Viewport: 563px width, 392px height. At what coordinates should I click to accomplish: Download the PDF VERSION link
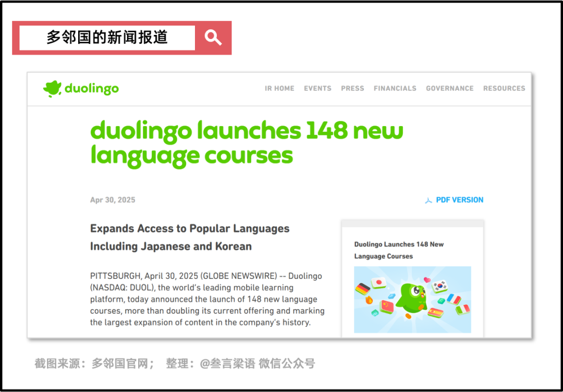460,200
